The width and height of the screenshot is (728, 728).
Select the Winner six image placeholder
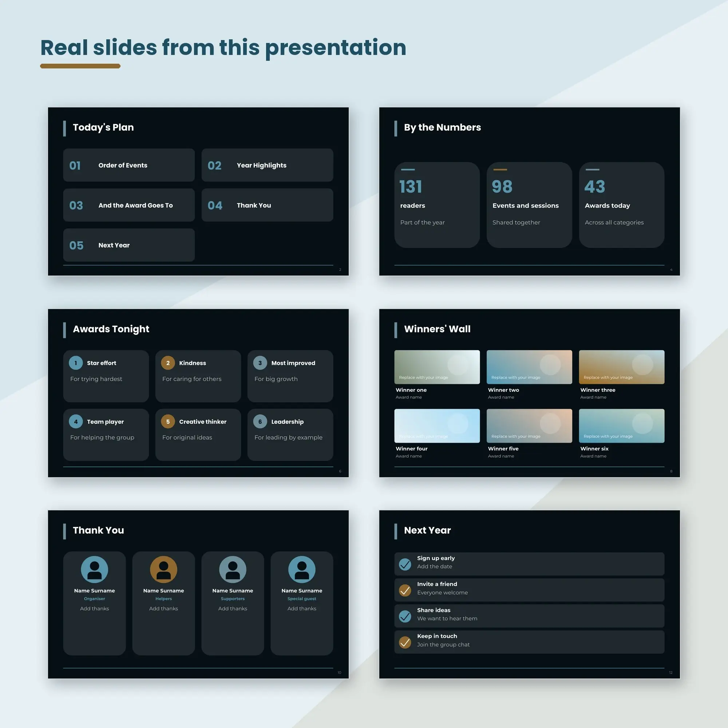pos(622,426)
